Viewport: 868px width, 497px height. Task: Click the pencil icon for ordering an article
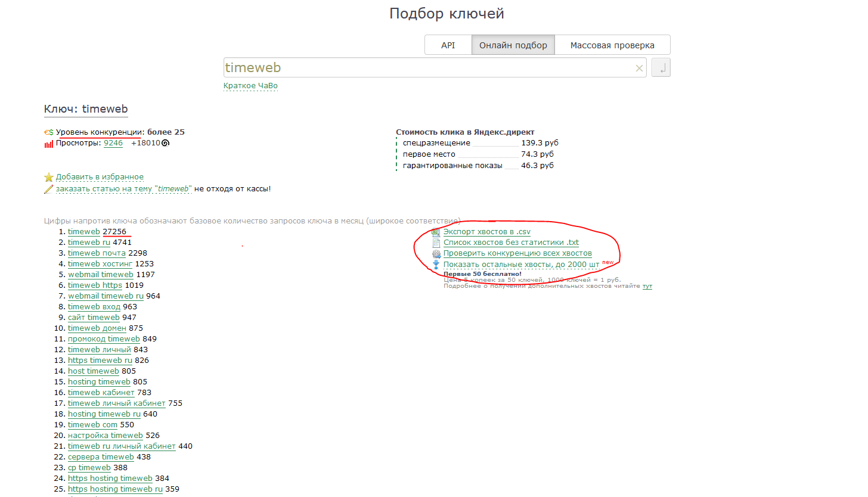[49, 189]
